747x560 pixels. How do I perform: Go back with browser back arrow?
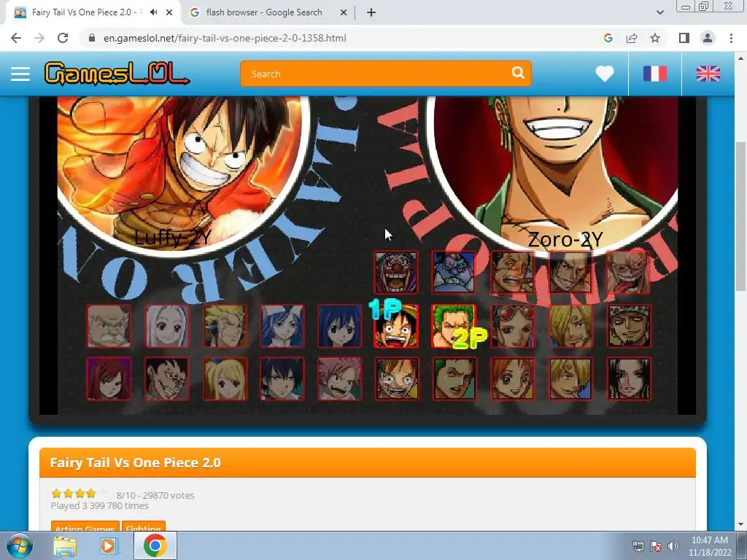[16, 38]
